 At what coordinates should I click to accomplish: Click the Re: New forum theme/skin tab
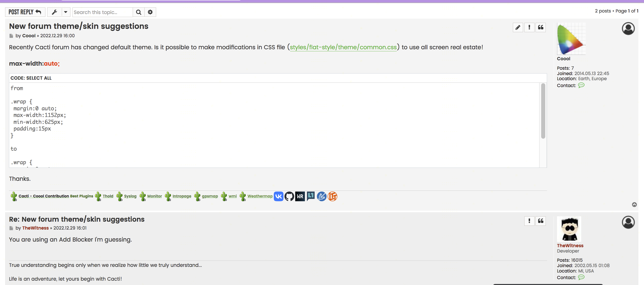pos(76,219)
